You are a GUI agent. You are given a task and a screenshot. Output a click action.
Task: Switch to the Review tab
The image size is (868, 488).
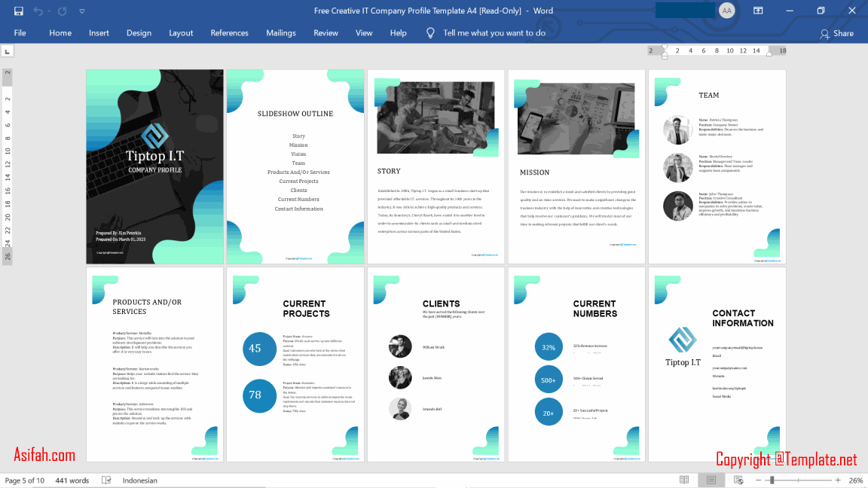325,33
